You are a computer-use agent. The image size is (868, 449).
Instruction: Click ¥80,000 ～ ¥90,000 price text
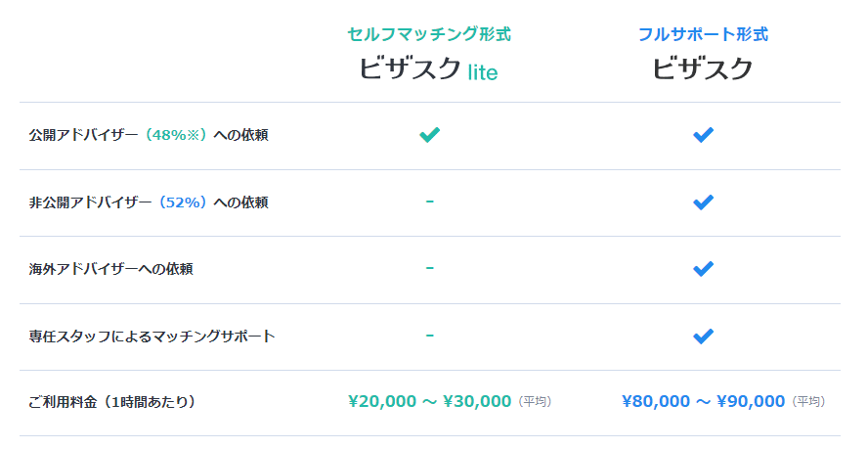pos(703,401)
